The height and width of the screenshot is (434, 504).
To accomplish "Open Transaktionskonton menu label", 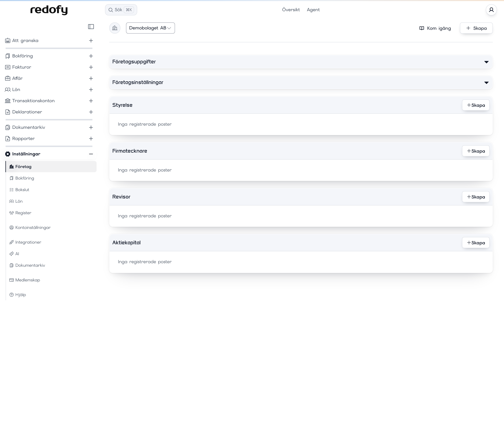I will (x=33, y=101).
